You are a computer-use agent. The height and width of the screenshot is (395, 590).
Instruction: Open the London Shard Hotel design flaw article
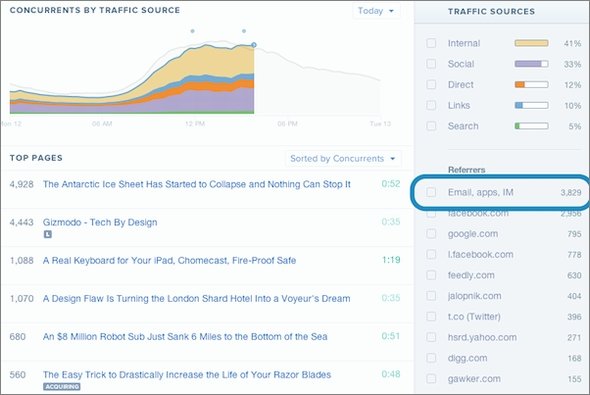(196, 299)
